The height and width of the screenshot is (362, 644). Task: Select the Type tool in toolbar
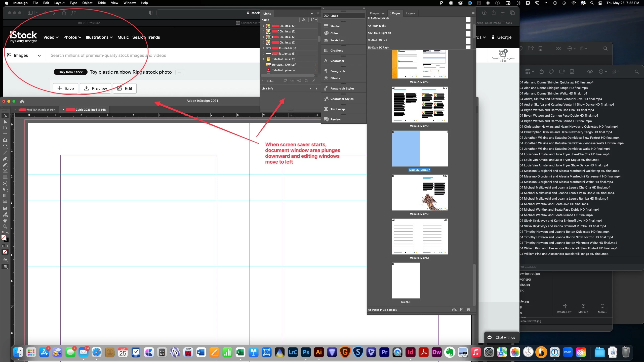coord(5,147)
